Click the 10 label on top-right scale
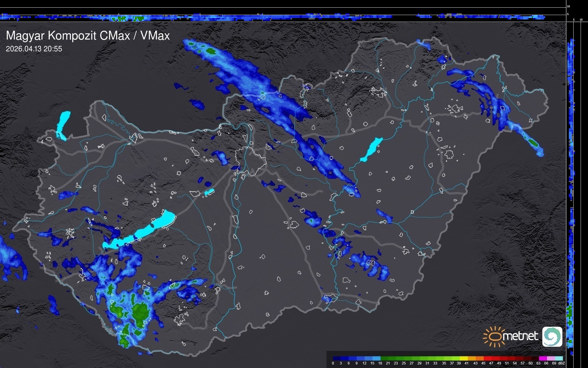Viewport: 588px width, 368px height. coord(569,6)
